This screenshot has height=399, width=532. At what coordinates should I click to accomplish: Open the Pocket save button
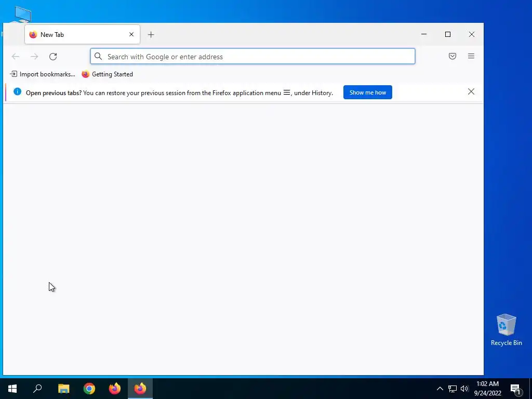pyautogui.click(x=453, y=56)
